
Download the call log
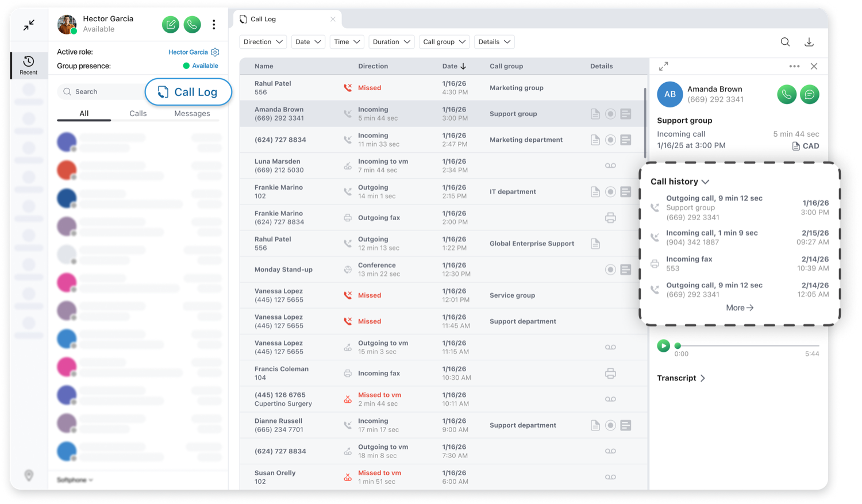pyautogui.click(x=809, y=41)
